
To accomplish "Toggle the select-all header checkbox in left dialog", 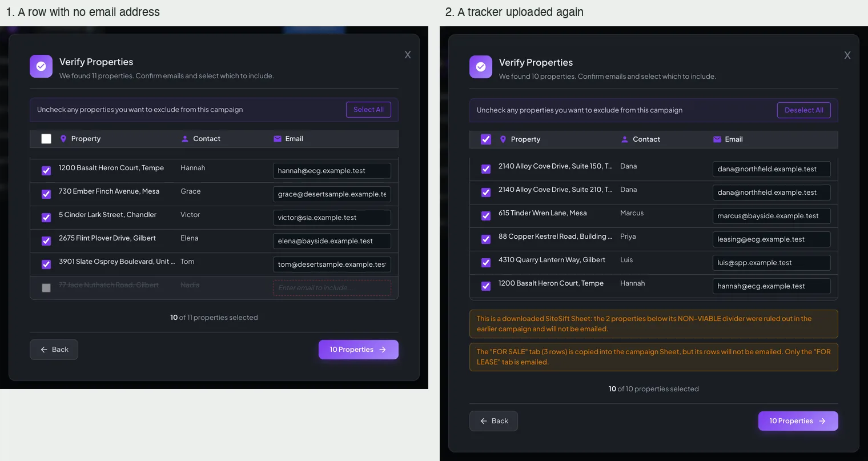I will [x=46, y=139].
